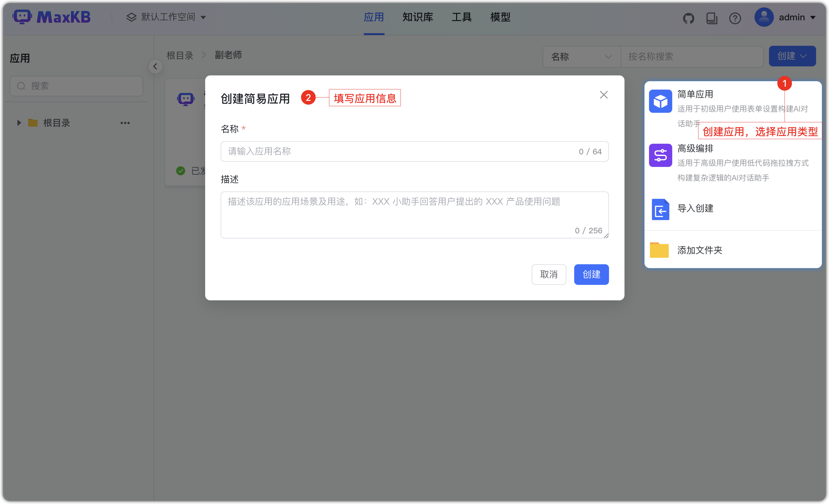The width and height of the screenshot is (829, 504).
Task: Click the admin user avatar
Action: click(764, 17)
